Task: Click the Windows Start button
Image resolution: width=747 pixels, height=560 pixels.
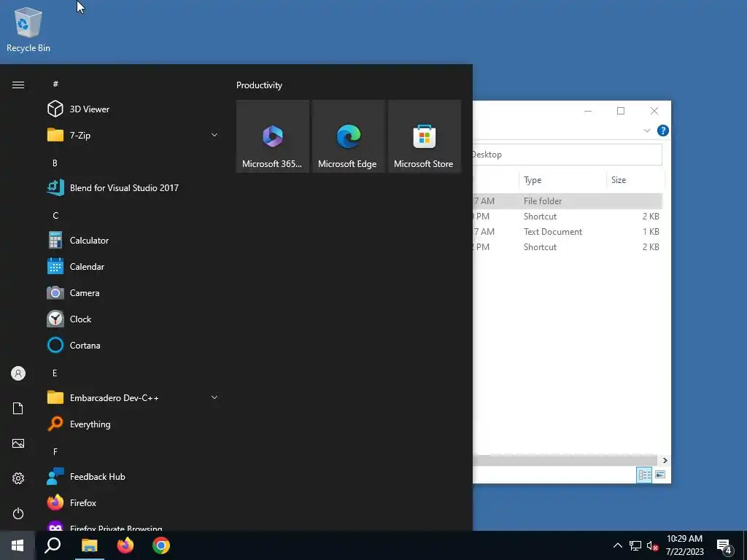Action: coord(18,545)
